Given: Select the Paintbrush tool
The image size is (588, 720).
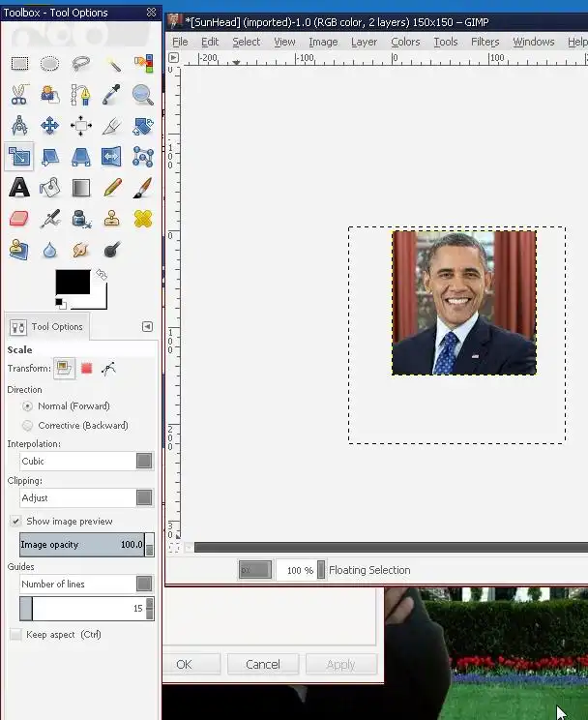Looking at the screenshot, I should 143,188.
